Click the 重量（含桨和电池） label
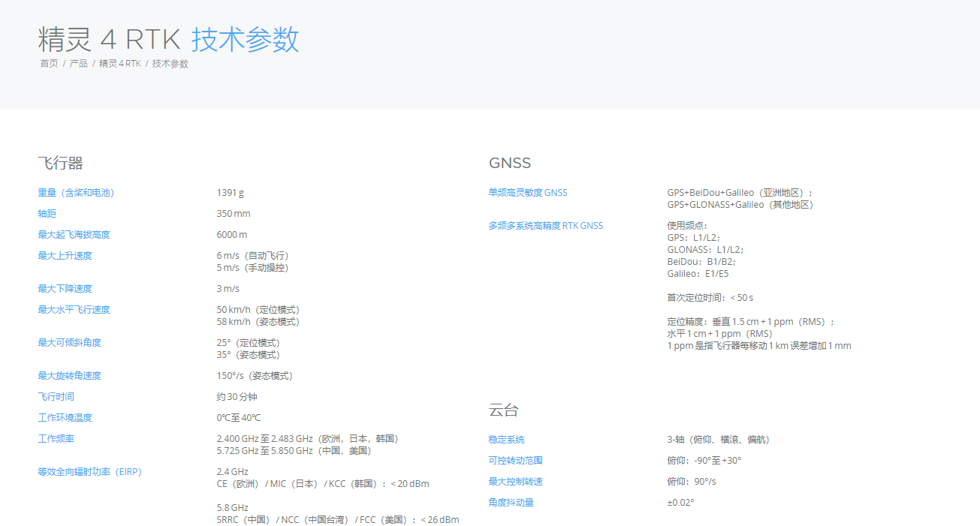 [x=77, y=193]
